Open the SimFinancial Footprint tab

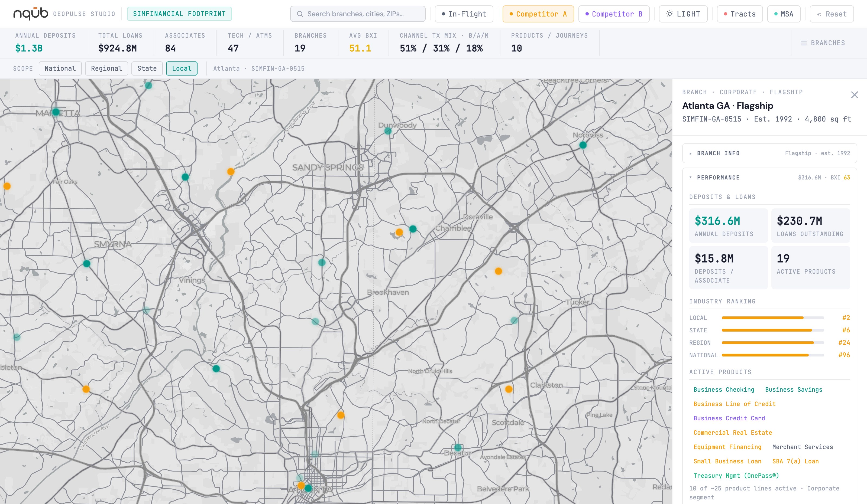pyautogui.click(x=179, y=14)
